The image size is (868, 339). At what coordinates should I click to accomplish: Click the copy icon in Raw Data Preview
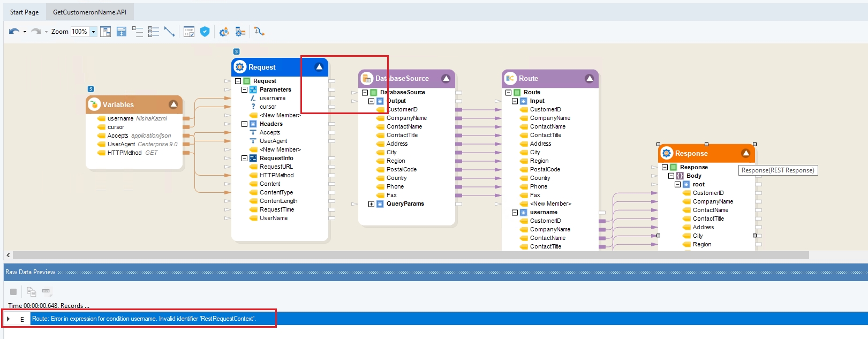pyautogui.click(x=32, y=292)
